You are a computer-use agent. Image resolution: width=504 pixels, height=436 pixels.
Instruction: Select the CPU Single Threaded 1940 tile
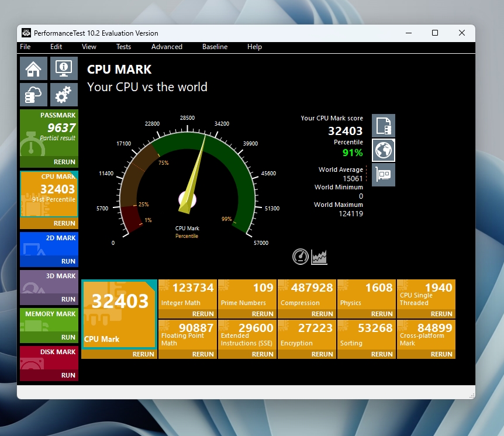[426, 295]
